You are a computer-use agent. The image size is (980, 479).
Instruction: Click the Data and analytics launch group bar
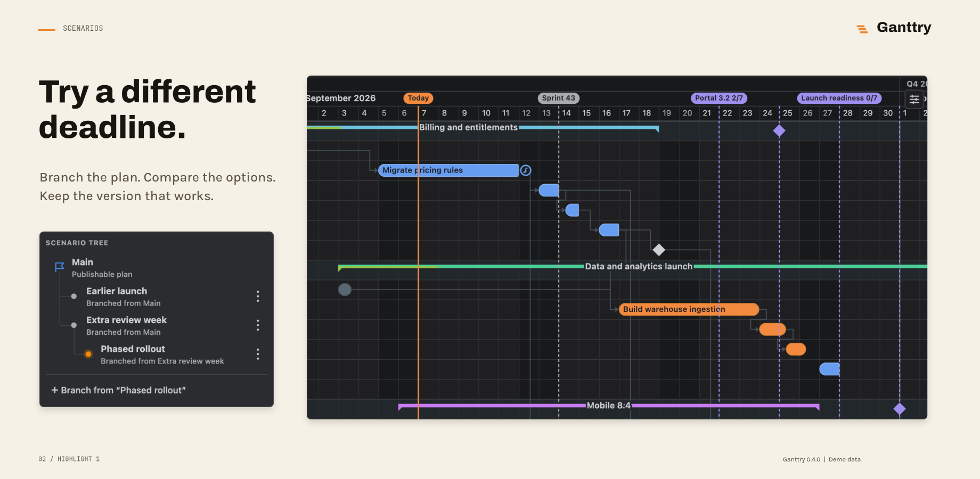pos(633,267)
